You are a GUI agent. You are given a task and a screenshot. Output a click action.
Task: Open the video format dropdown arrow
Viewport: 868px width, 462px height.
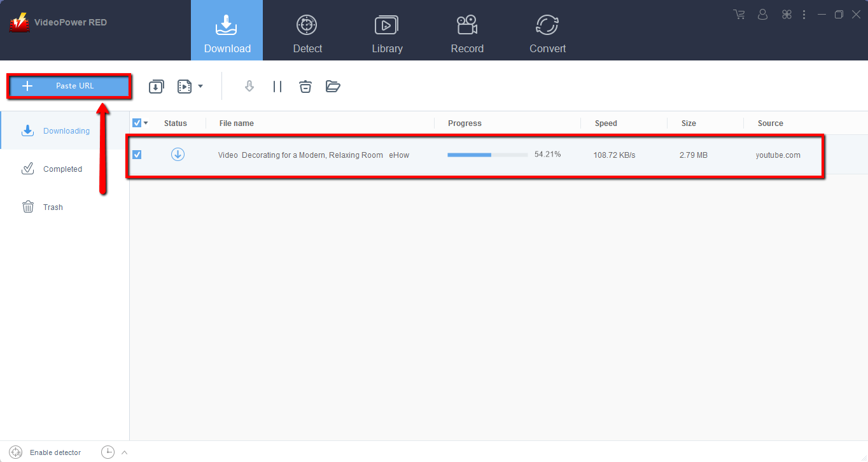pos(200,86)
